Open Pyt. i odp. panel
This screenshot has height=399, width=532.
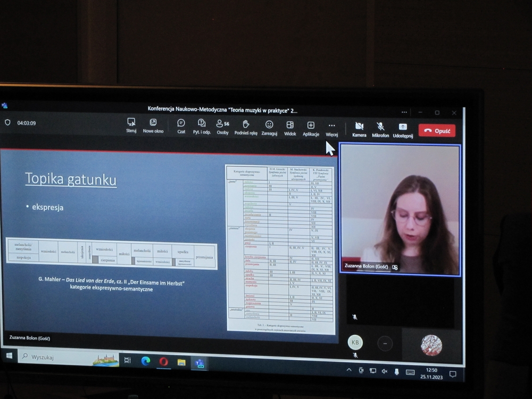point(202,126)
